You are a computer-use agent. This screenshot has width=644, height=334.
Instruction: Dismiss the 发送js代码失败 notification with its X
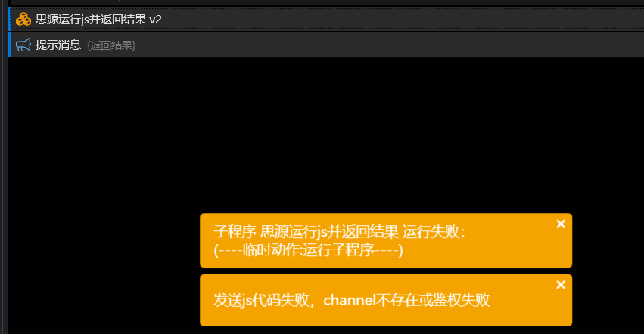pyautogui.click(x=561, y=285)
